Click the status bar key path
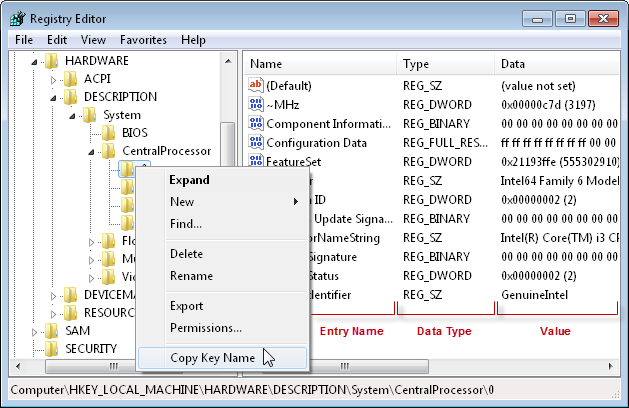This screenshot has width=629, height=408. (x=252, y=390)
